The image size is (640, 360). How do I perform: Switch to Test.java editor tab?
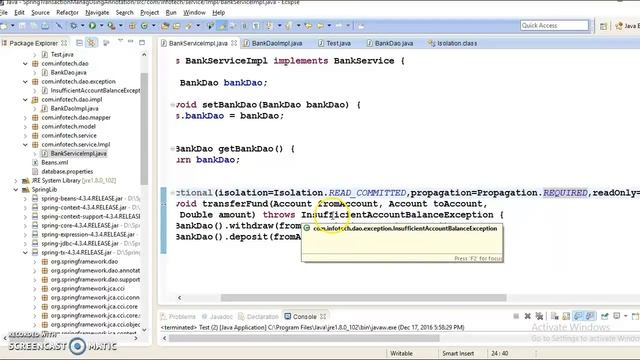334,43
